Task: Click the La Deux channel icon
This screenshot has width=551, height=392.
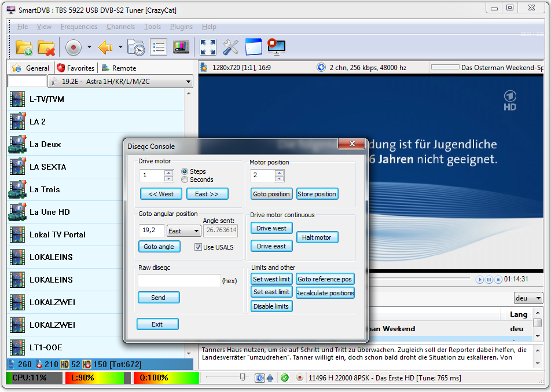Action: 17,144
